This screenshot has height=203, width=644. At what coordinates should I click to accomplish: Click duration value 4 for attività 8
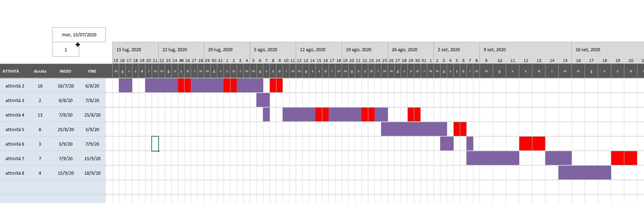tap(40, 173)
